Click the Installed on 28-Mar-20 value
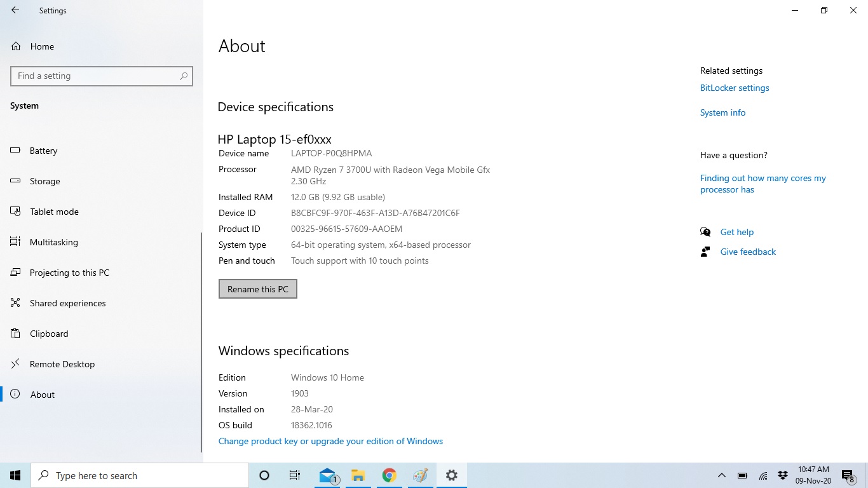 click(x=312, y=409)
